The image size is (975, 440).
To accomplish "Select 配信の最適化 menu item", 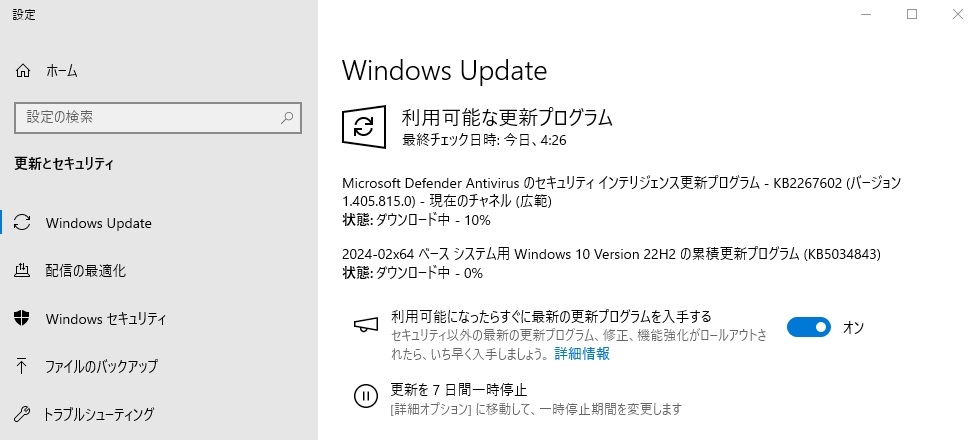I will (x=86, y=271).
